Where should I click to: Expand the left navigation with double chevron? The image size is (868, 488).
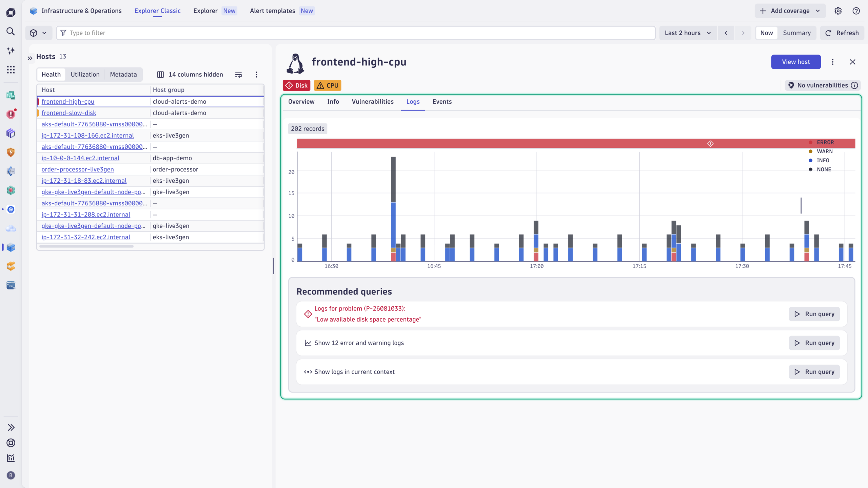click(x=11, y=427)
